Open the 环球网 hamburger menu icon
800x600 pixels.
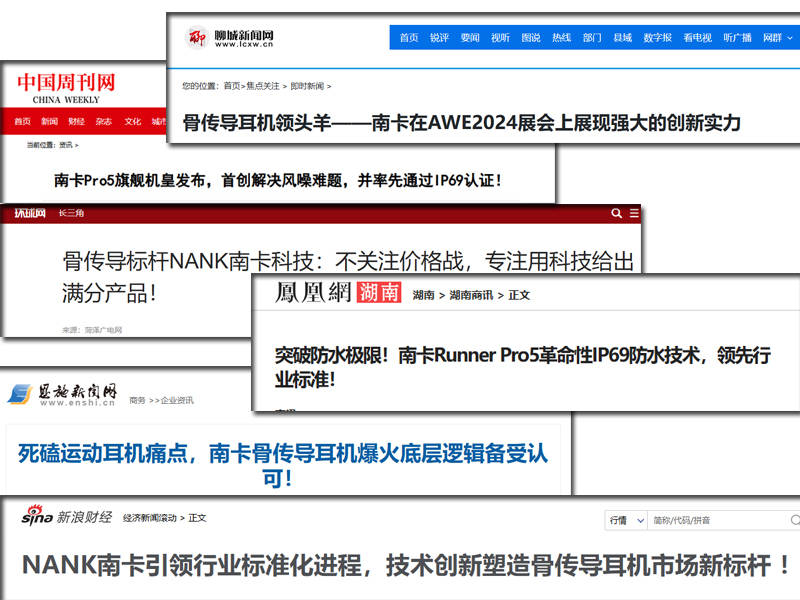tap(633, 213)
